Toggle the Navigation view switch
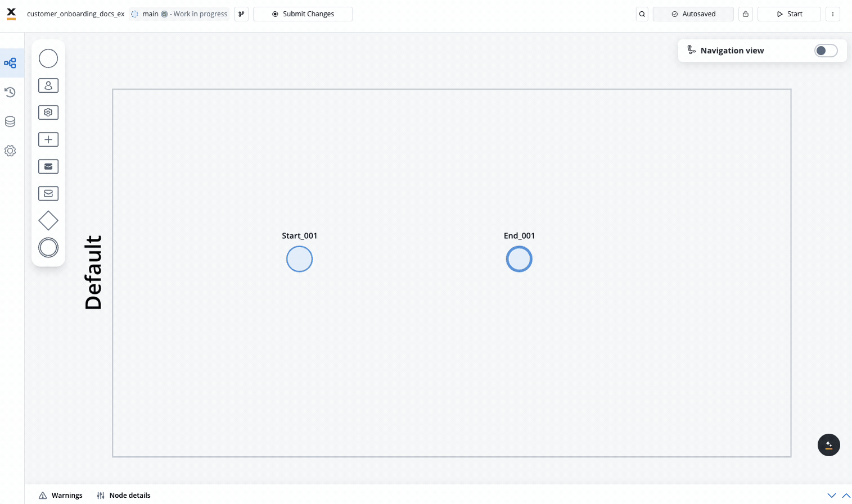Screen dimensions: 852x504 coord(826,51)
